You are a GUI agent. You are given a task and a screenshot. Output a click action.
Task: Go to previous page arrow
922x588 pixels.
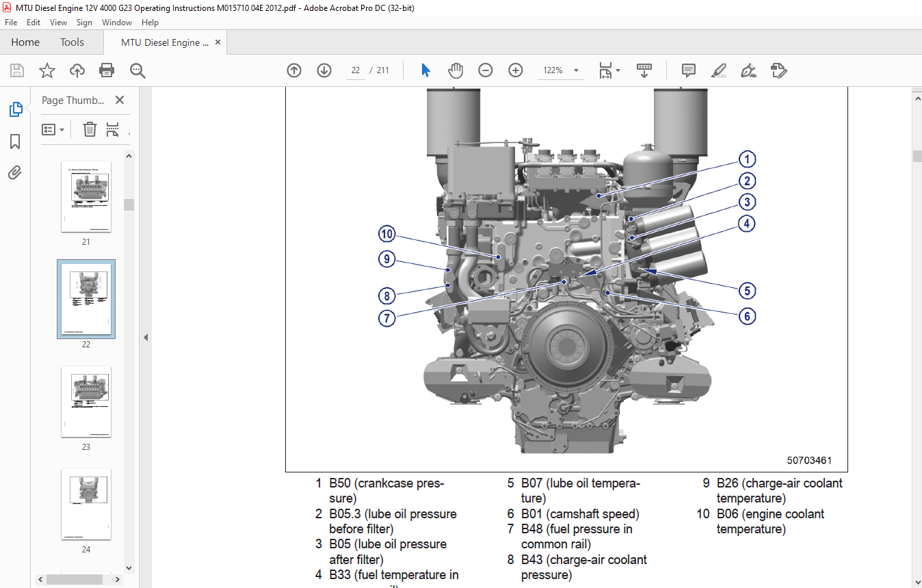[x=294, y=70]
